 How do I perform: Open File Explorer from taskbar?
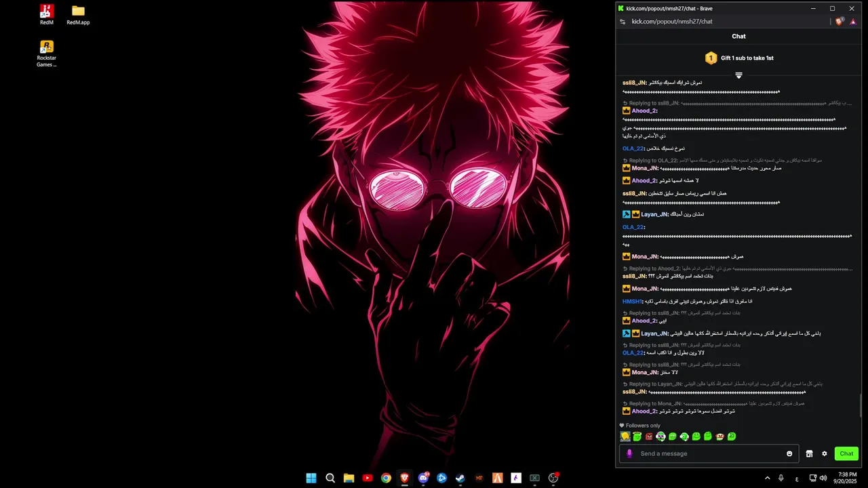pos(349,478)
